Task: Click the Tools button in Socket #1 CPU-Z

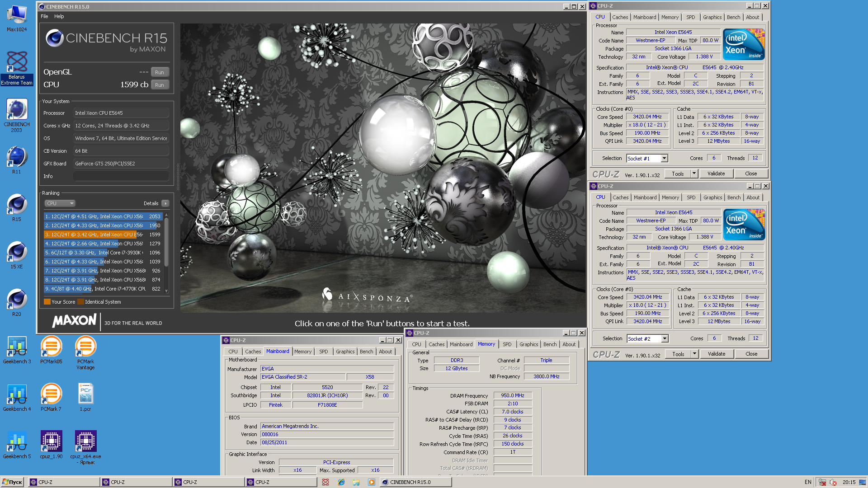Action: (x=678, y=174)
